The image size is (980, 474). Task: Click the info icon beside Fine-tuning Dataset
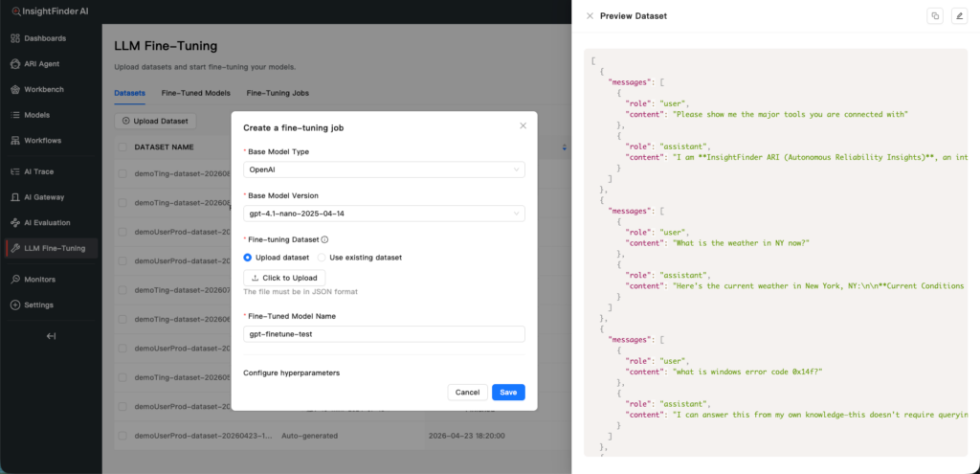(x=325, y=239)
